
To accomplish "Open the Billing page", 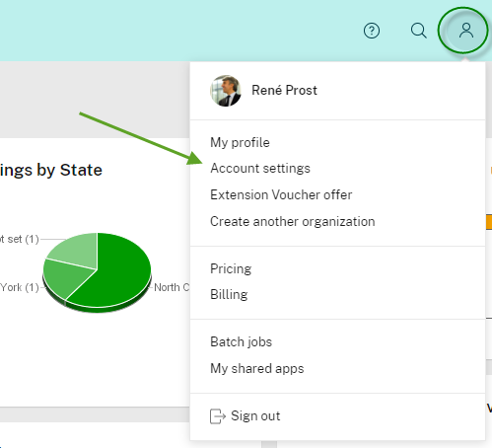I will point(229,294).
